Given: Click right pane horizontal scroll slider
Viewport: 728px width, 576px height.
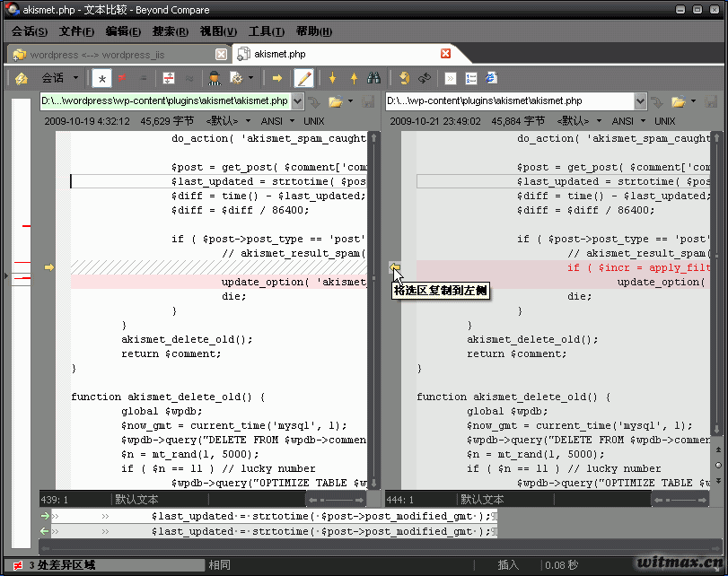Looking at the screenshot, I should [680, 500].
